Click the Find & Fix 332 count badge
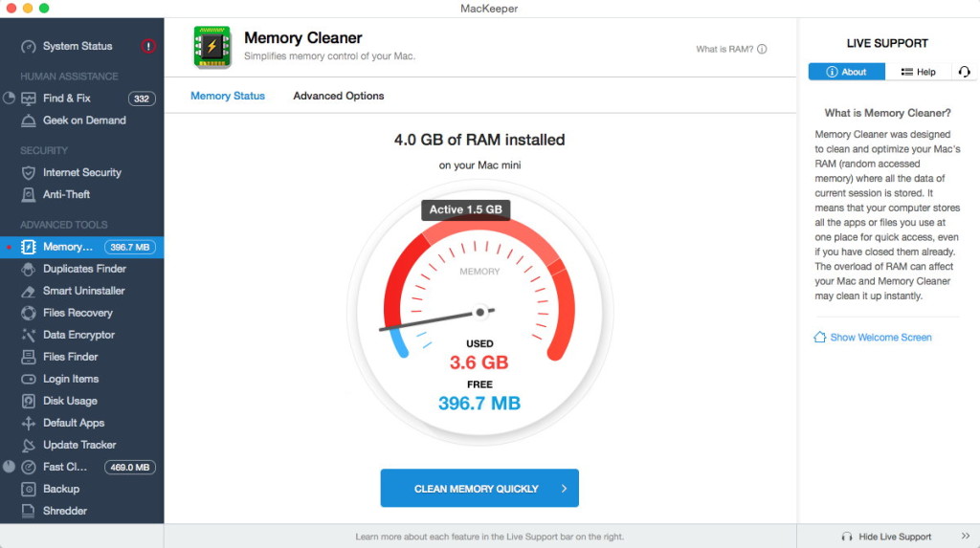980x548 pixels. pos(142,99)
